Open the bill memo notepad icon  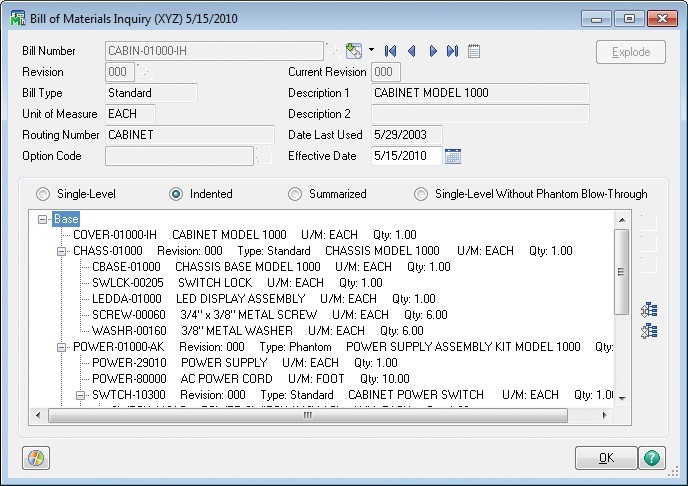pos(474,51)
